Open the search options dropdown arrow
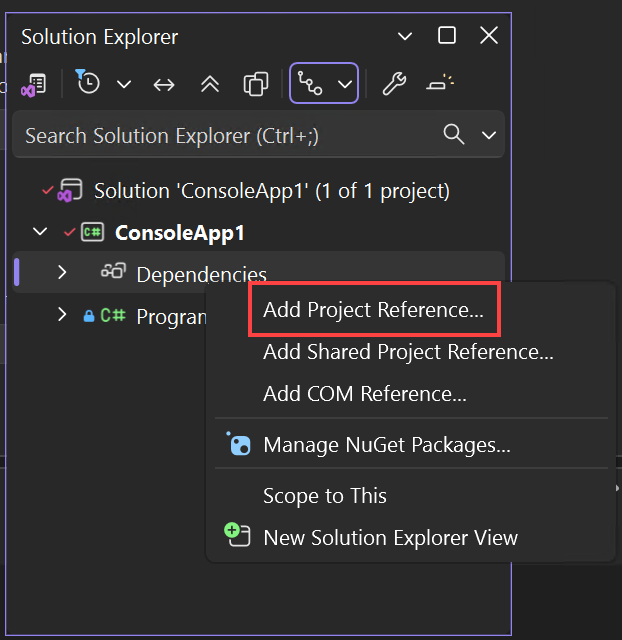 click(489, 135)
